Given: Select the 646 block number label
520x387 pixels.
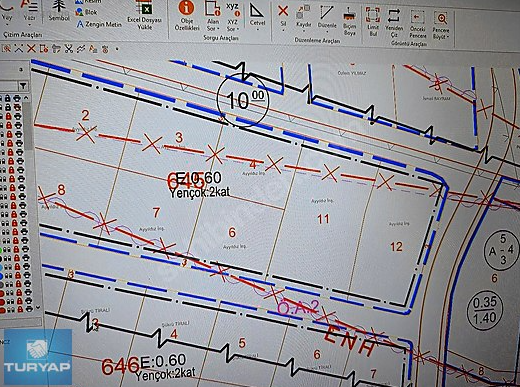Looking at the screenshot, I should 120,366.
